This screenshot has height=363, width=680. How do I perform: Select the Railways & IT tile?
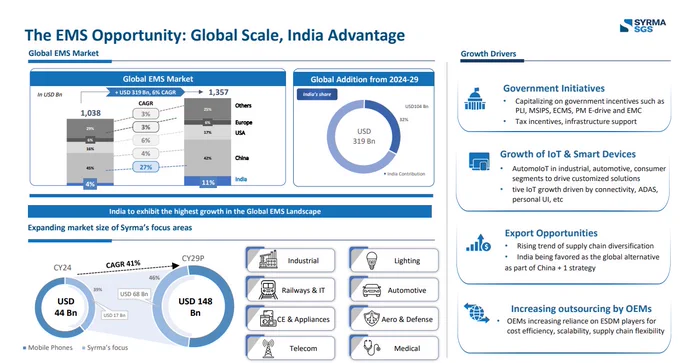pos(291,290)
